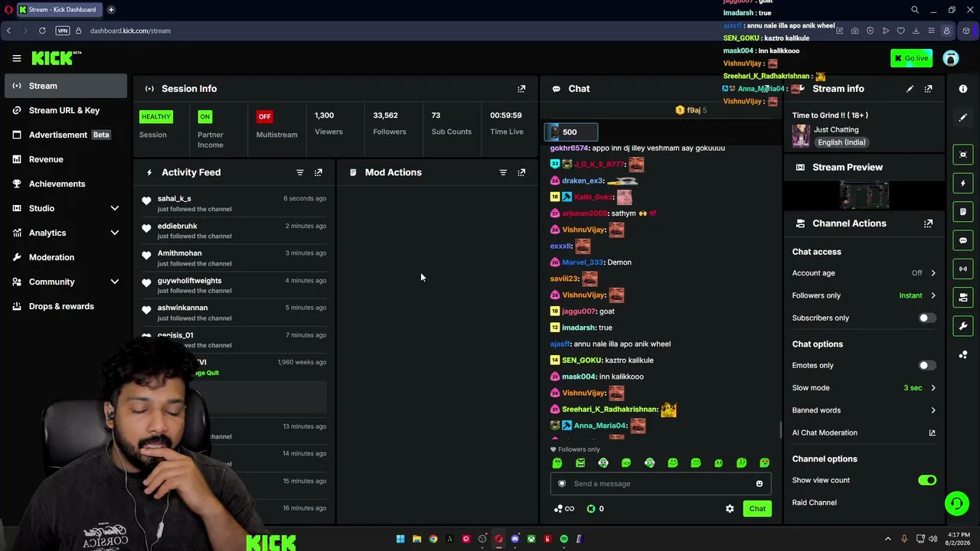Pop out the Channel Actions panel
Screen dimensions: 980x551
pos(928,223)
